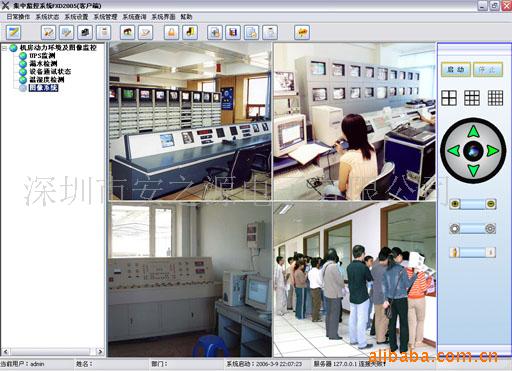The image size is (512, 371).
Task: Click the zoom slider's right end button
Action: tap(490, 204)
